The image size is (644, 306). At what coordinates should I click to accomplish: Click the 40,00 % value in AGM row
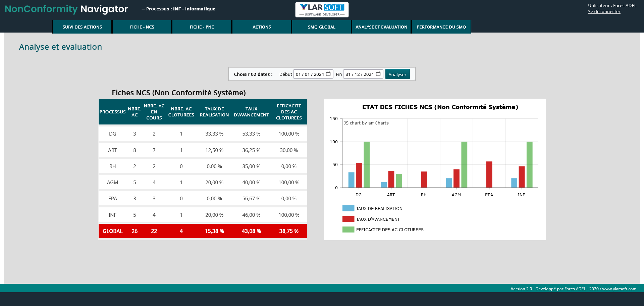[251, 183]
